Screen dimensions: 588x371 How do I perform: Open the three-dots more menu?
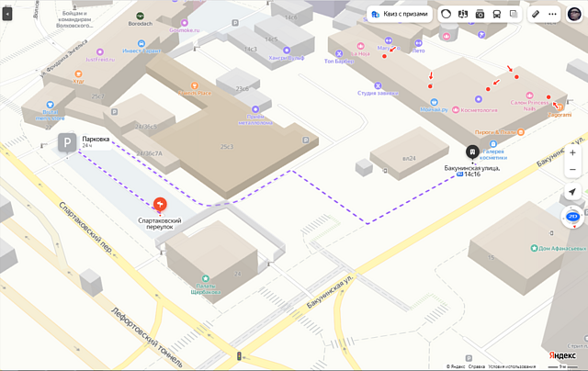(552, 15)
